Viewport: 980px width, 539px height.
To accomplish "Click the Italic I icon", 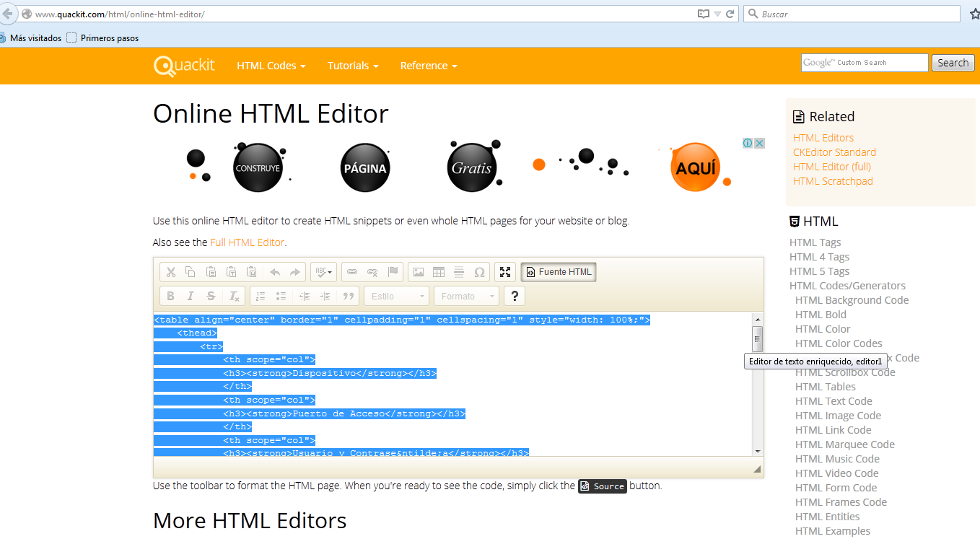I will coord(191,296).
